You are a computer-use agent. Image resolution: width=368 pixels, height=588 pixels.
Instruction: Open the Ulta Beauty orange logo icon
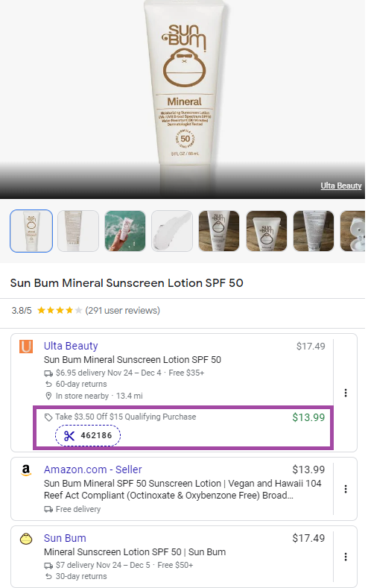(x=26, y=346)
